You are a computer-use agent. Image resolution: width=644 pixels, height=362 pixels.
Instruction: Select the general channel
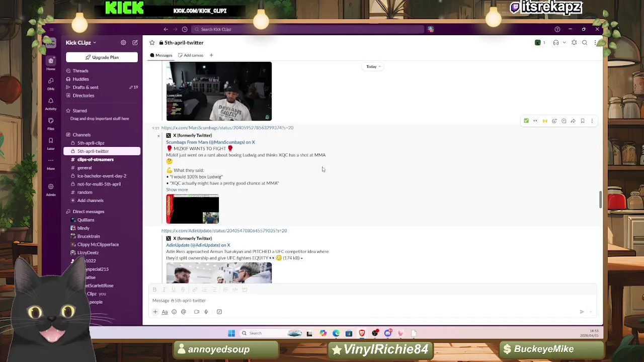click(x=85, y=168)
